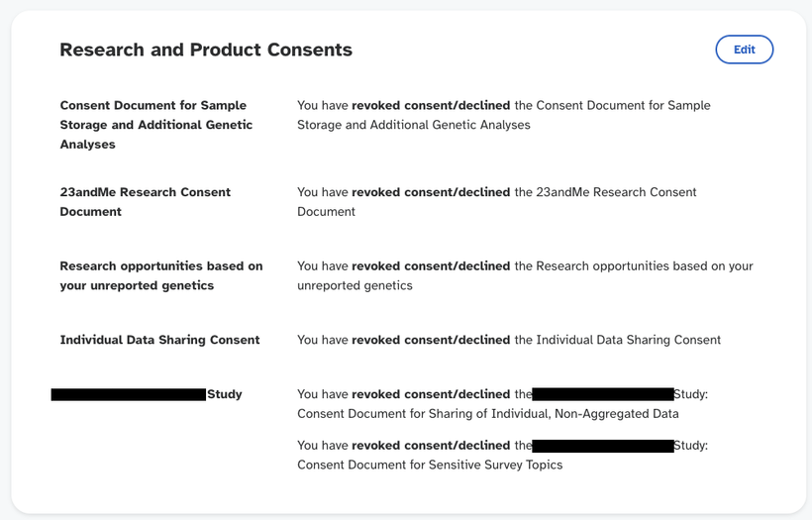
Task: Click bold 'revoked consent/declined' in Sensitive Survey row
Action: tap(431, 446)
